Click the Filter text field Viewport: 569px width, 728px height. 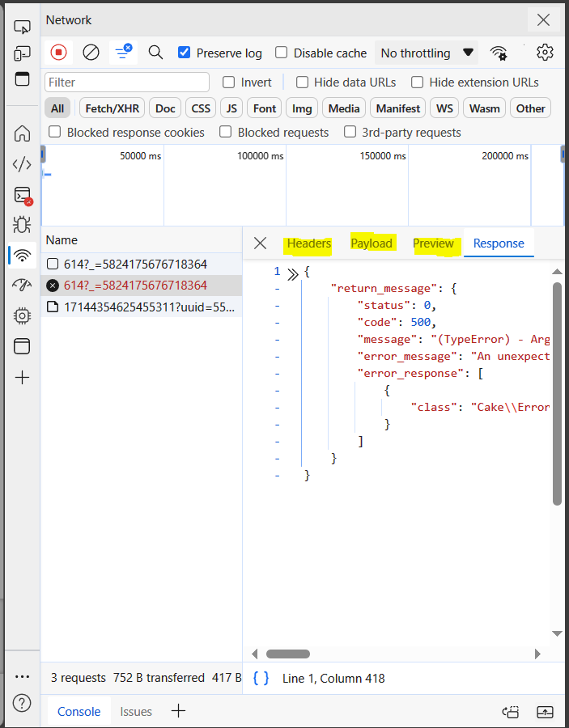coord(127,83)
